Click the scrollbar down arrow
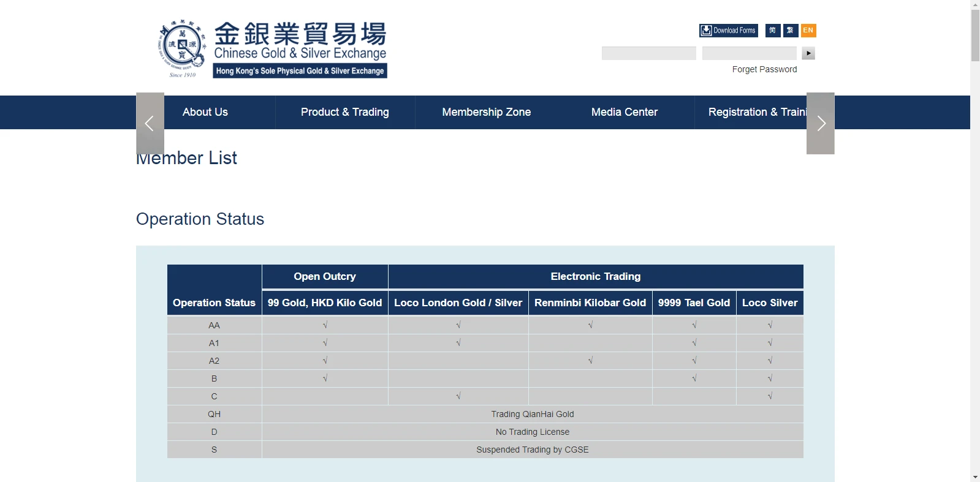Screen dimensions: 980x482 (x=975, y=477)
